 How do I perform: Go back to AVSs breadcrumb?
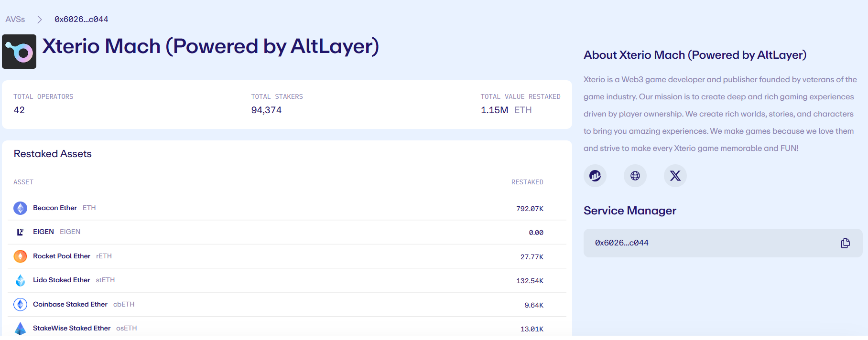pos(15,20)
